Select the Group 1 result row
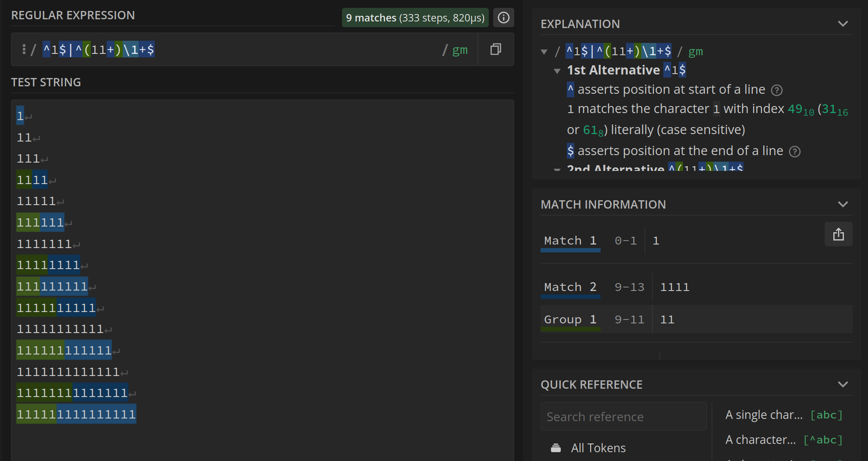Screen dimensions: 868x461 (570, 319)
